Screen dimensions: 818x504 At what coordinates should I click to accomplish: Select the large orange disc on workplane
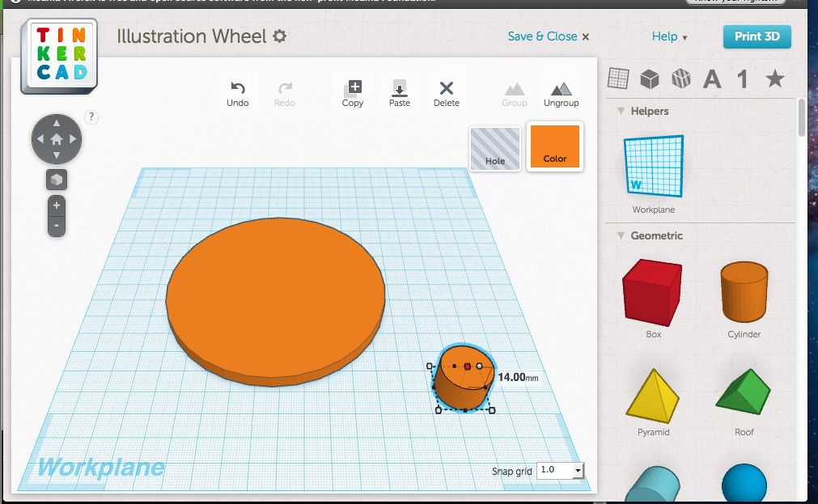(x=275, y=302)
